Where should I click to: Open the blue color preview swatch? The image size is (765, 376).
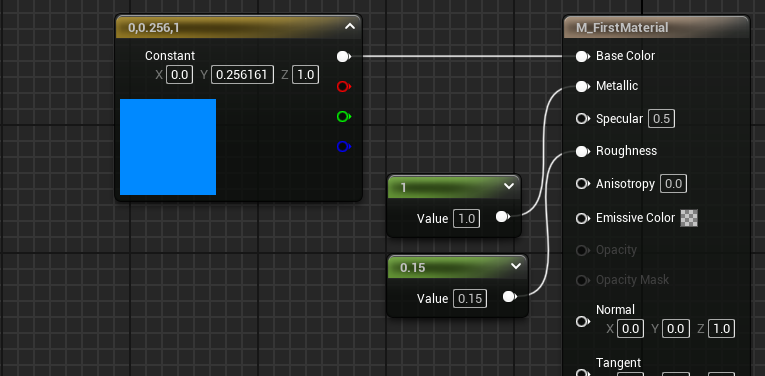168,147
